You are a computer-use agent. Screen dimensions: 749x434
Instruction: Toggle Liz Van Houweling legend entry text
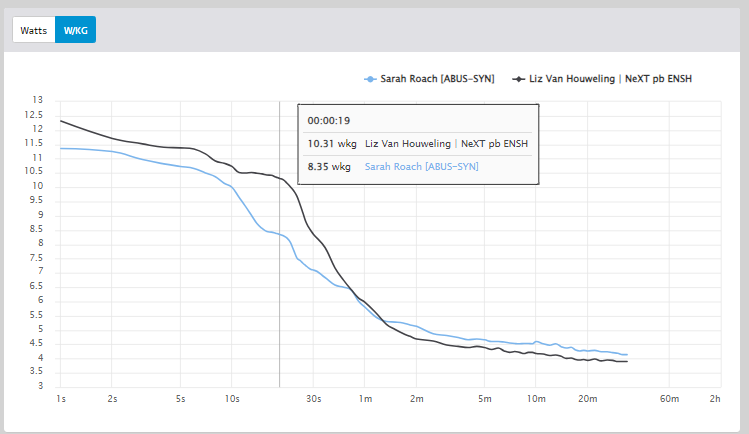[612, 78]
